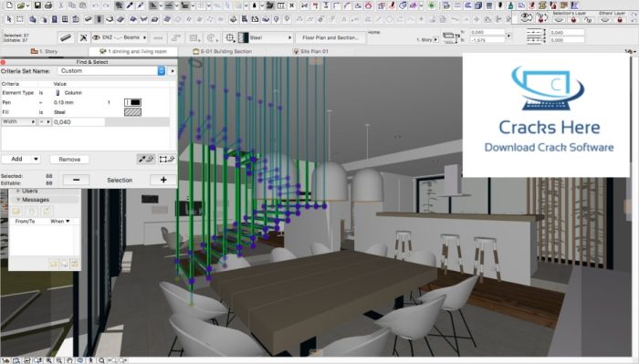The height and width of the screenshot is (364, 639).
Task: Click the Print icon in top toolbar
Action: pos(48,5)
